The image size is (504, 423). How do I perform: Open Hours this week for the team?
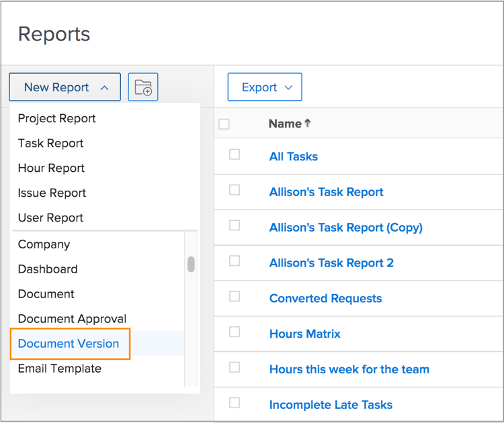349,369
